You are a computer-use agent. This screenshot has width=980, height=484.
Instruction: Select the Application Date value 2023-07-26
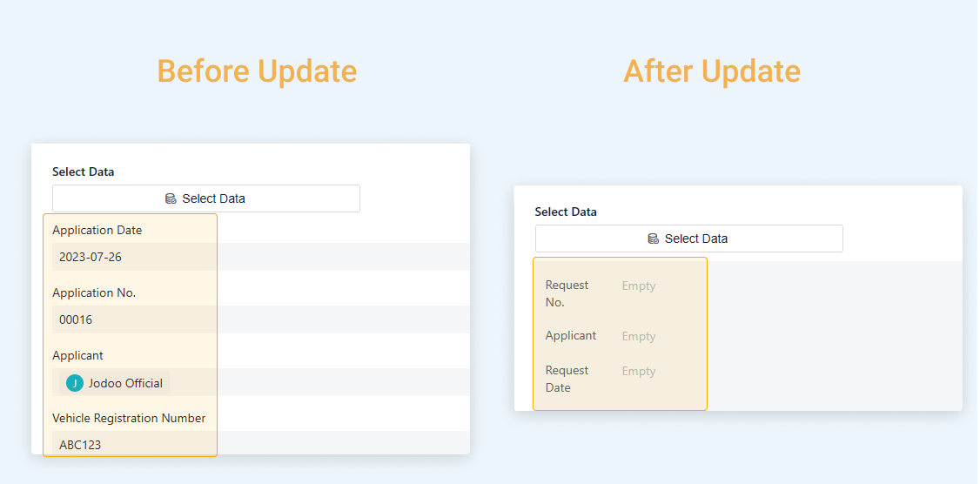pos(91,257)
